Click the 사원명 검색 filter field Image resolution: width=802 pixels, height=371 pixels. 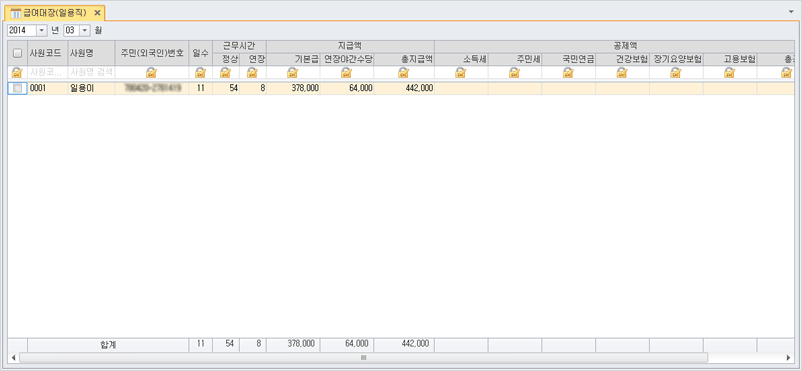pyautogui.click(x=91, y=72)
